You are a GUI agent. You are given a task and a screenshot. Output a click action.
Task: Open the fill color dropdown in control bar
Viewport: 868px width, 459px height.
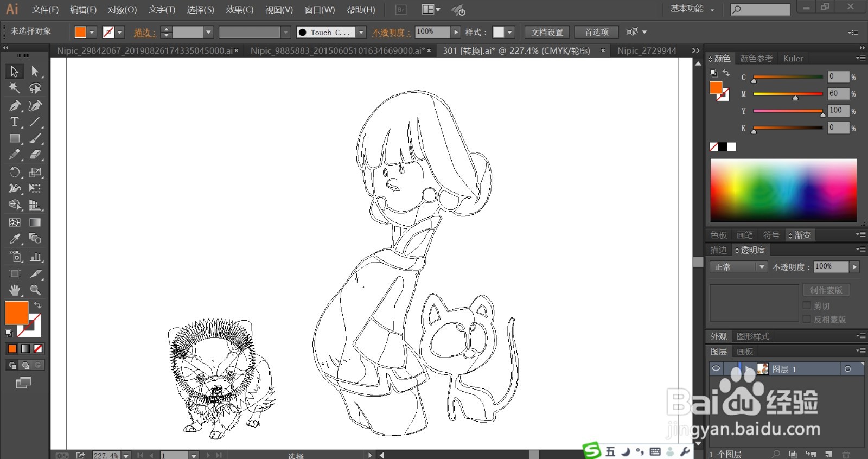pos(92,33)
